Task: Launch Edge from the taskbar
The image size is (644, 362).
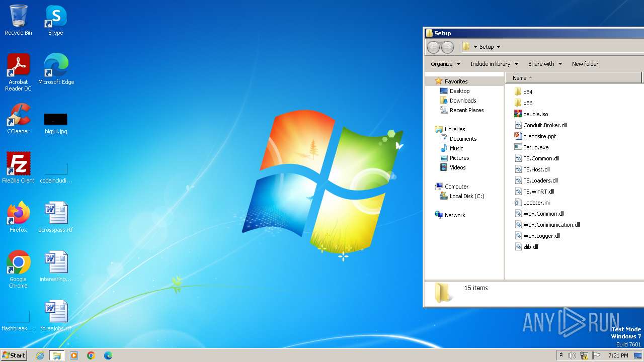Action: click(108, 355)
